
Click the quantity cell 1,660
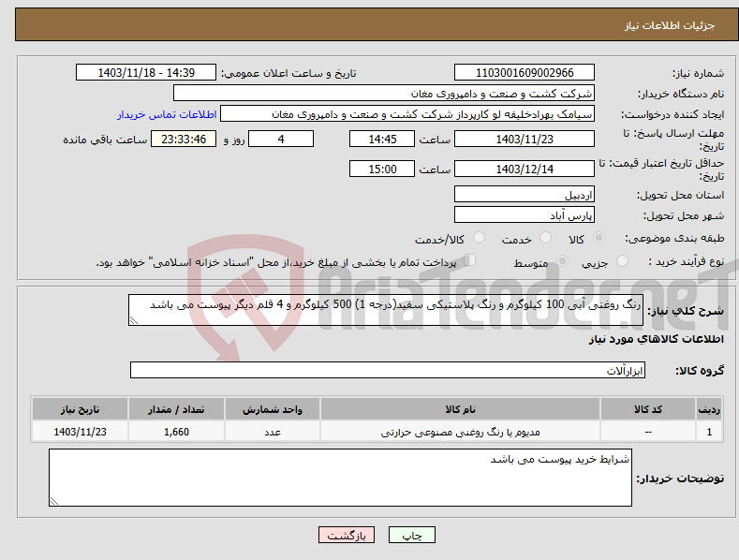click(x=176, y=432)
